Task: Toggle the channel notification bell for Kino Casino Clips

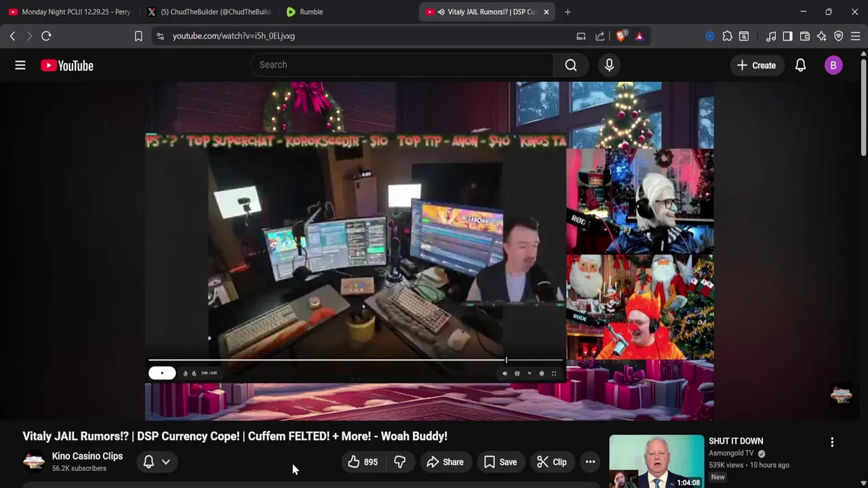Action: point(149,462)
